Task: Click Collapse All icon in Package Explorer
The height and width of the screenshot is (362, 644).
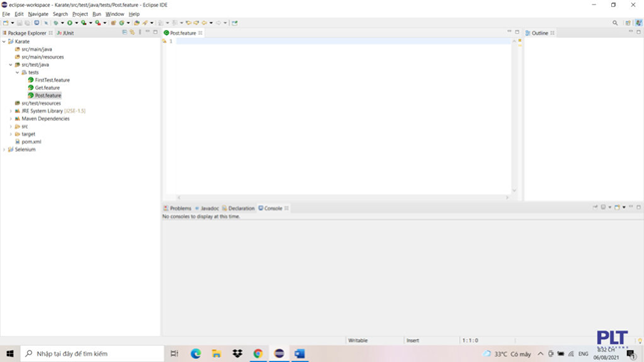Action: tap(125, 33)
